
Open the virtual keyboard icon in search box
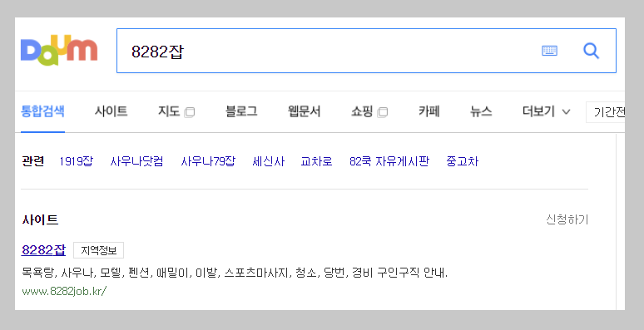(549, 51)
